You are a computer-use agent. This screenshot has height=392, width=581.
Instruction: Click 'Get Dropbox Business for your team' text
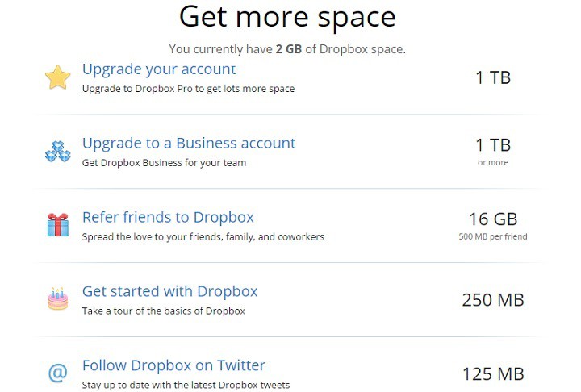[164, 163]
